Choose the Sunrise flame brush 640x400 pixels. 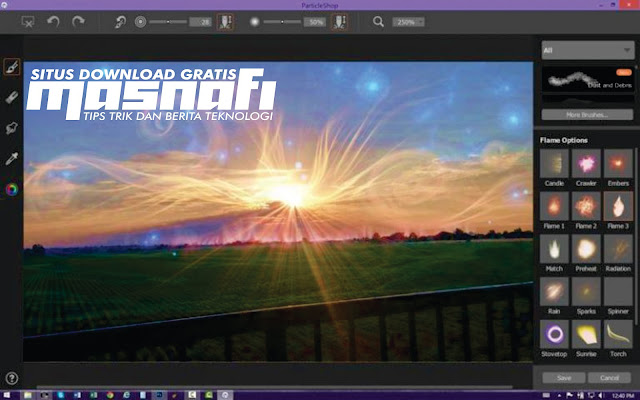[586, 339]
